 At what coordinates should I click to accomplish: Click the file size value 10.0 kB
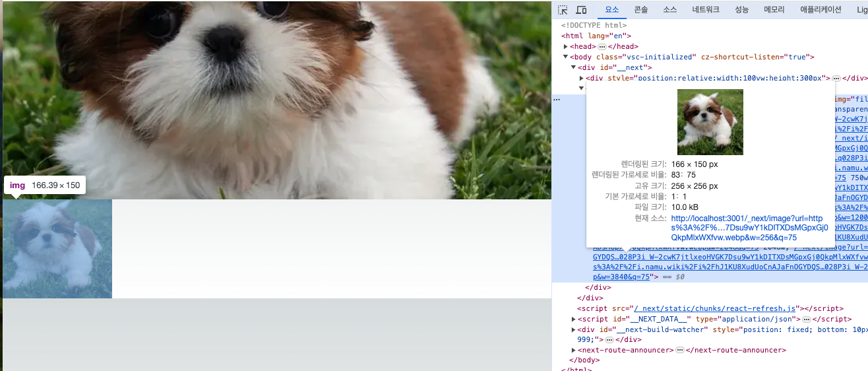pyautogui.click(x=685, y=207)
